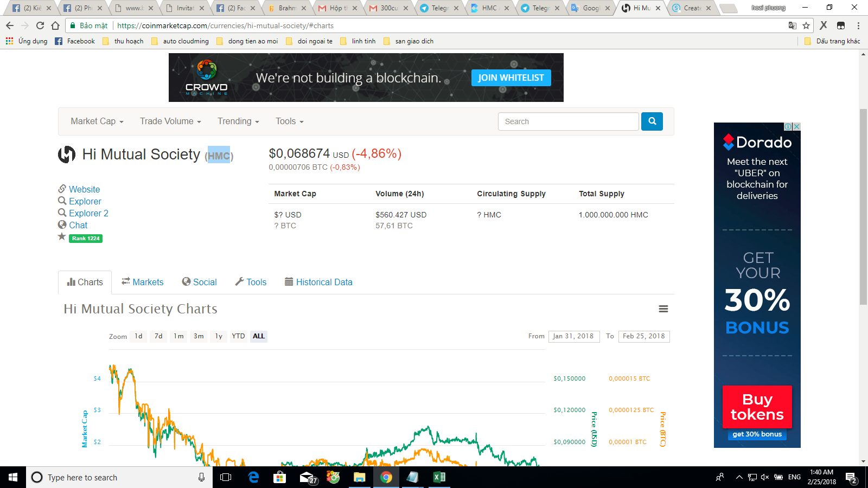
Task: Open the Action Center notifications icon
Action: (x=851, y=477)
